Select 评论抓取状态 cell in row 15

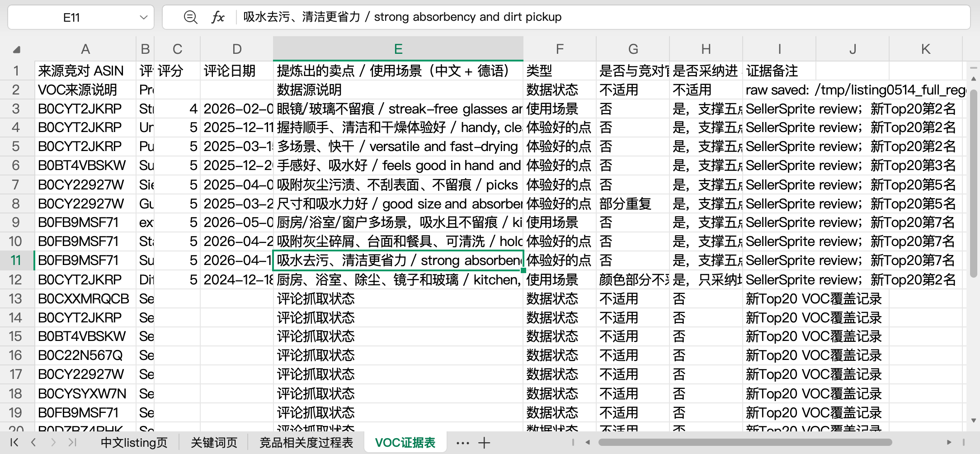398,336
